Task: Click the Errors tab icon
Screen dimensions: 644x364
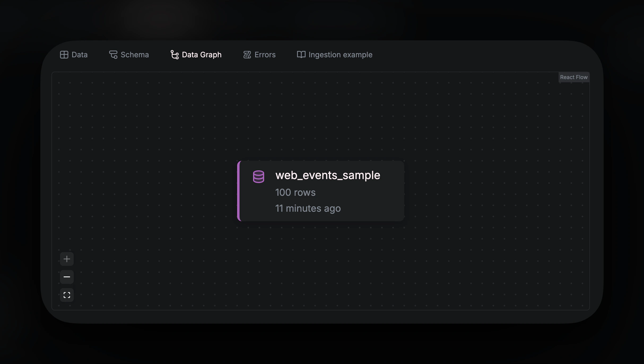Action: [x=247, y=55]
